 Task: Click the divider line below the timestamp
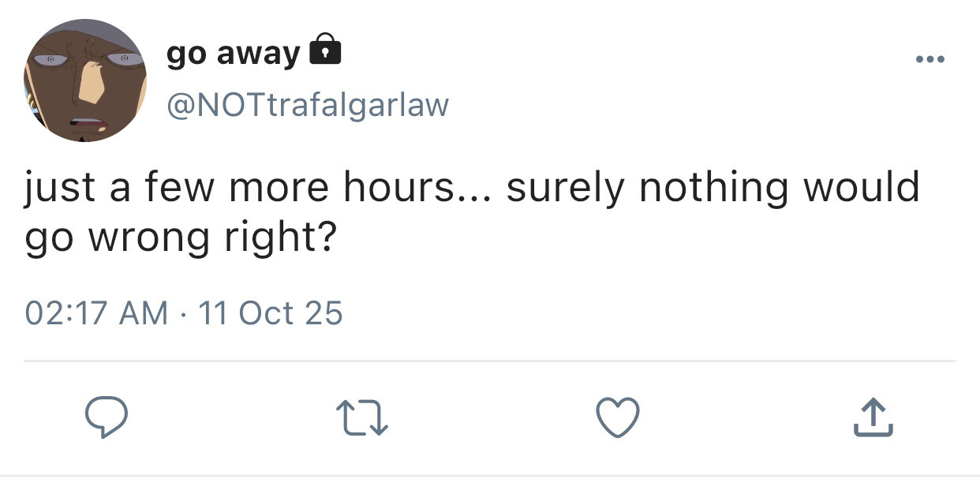pos(489,361)
